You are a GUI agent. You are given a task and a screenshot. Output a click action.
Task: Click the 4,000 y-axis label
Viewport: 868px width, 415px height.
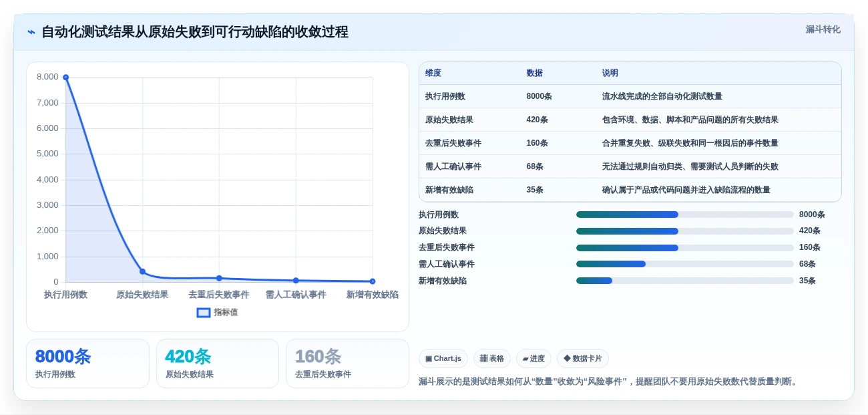click(47, 179)
